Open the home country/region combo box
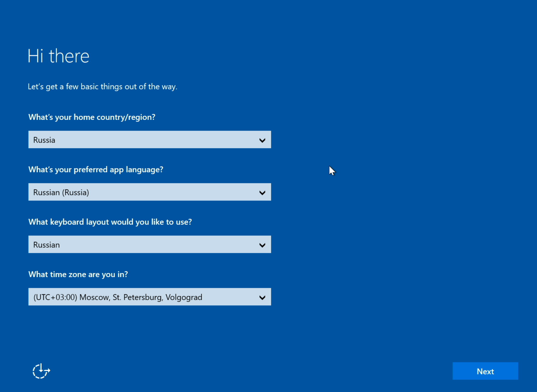 click(x=149, y=139)
